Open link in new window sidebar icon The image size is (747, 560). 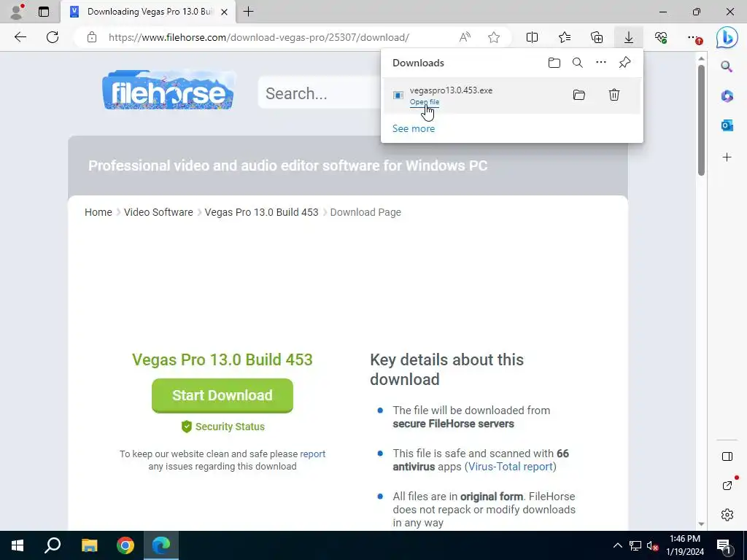[727, 485]
